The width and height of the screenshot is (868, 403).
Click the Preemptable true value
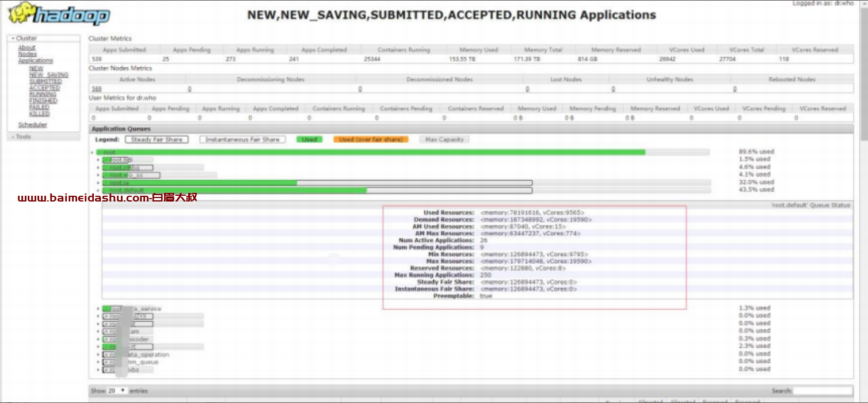click(486, 296)
